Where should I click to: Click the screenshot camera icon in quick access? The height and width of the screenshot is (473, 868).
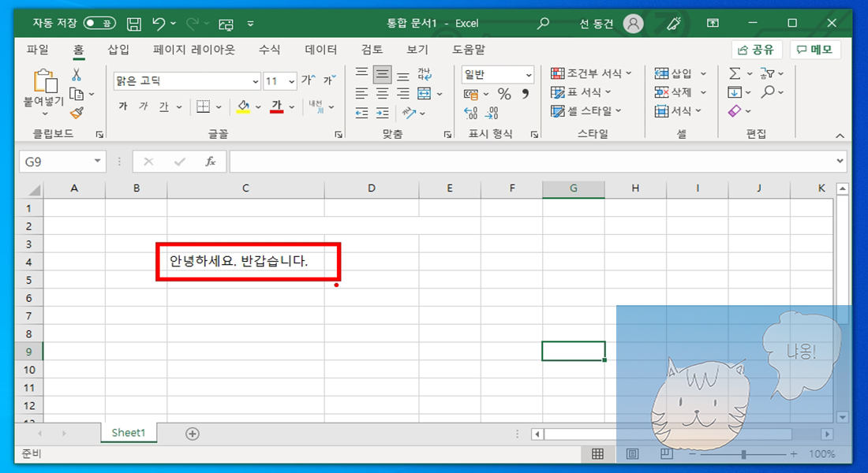tap(226, 24)
